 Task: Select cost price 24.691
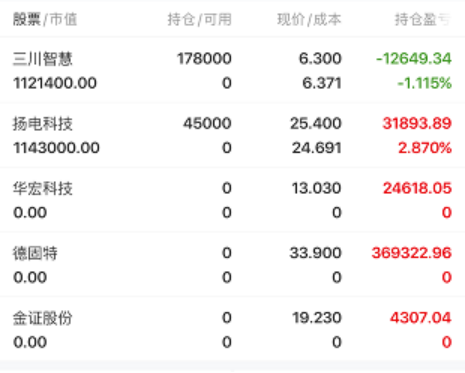pos(317,148)
